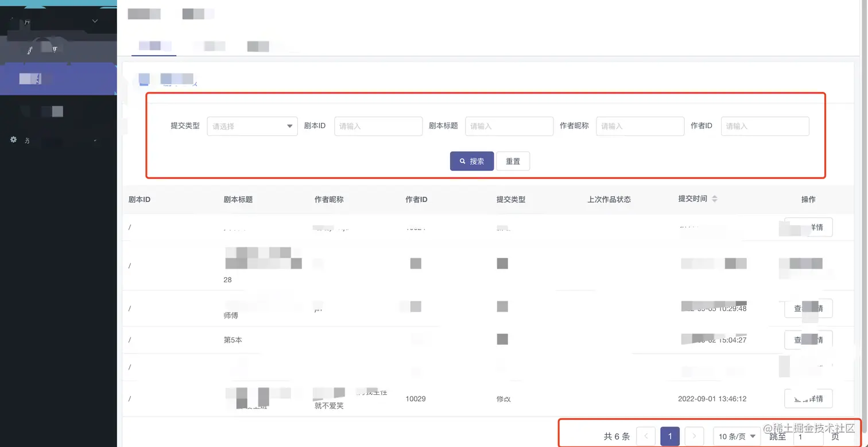
Task: Click the 第5本 title cell
Action: click(x=232, y=340)
